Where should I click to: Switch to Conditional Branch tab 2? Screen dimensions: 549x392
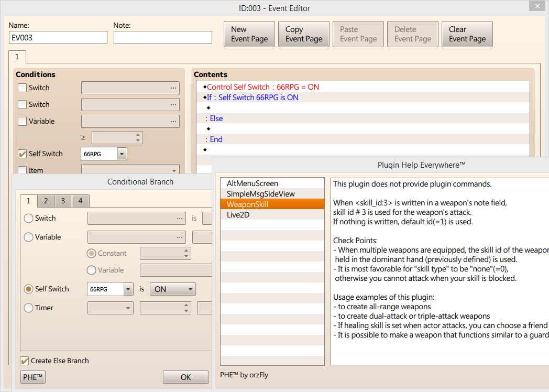(x=46, y=201)
